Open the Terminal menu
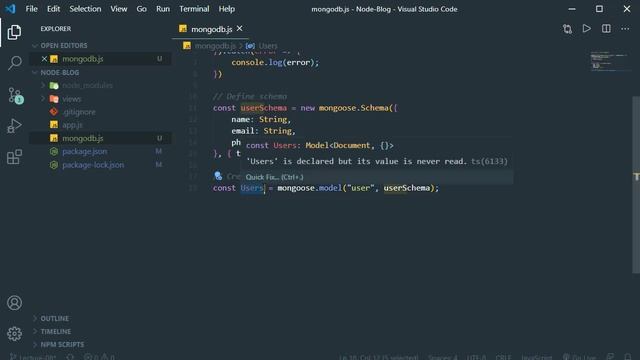This screenshot has width=640, height=360. point(194,9)
